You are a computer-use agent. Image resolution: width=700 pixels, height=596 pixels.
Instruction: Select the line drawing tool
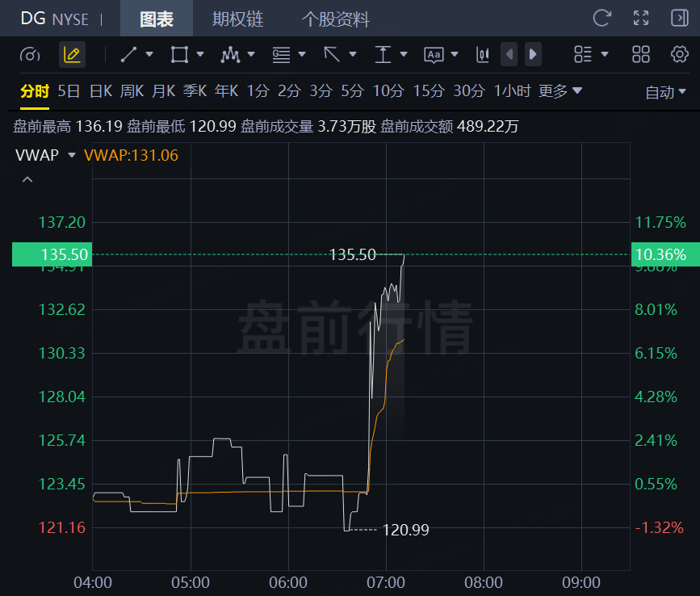[128, 54]
